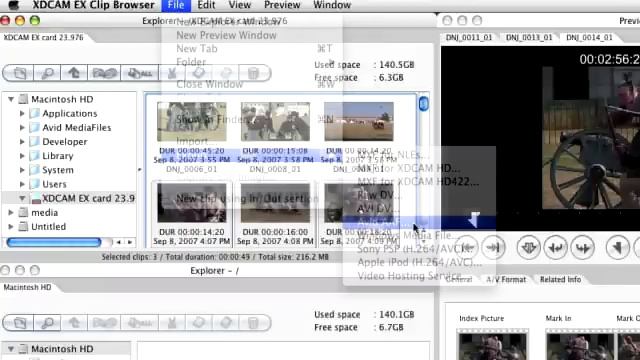
Task: Expand the Avid MediaFiles folder
Action: (x=22, y=128)
